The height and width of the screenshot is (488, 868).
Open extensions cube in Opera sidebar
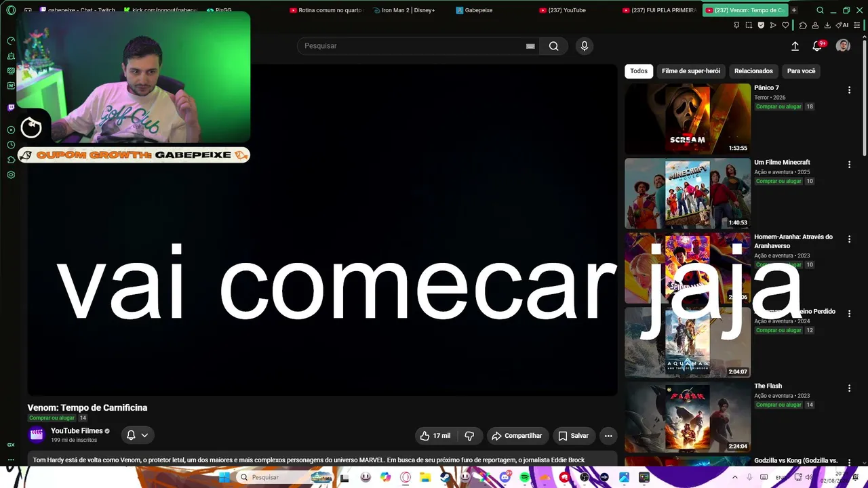[x=11, y=160]
